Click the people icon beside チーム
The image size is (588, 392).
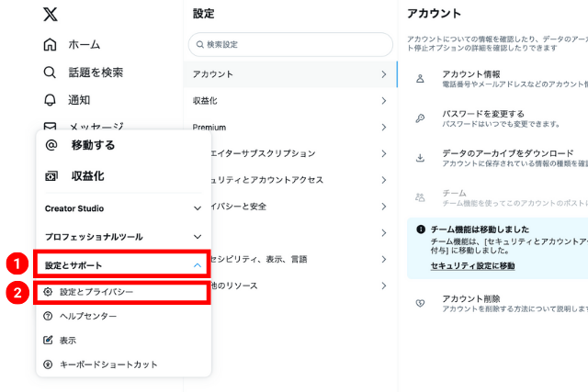420,197
